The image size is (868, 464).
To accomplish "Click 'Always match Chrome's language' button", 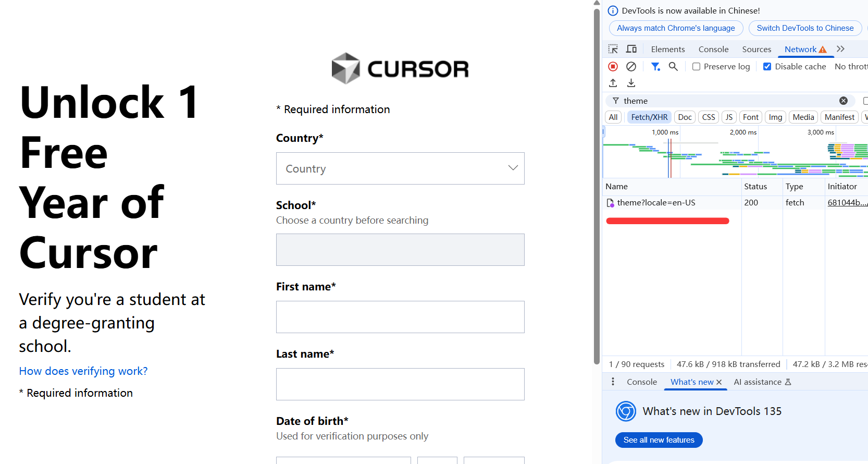I will (676, 28).
